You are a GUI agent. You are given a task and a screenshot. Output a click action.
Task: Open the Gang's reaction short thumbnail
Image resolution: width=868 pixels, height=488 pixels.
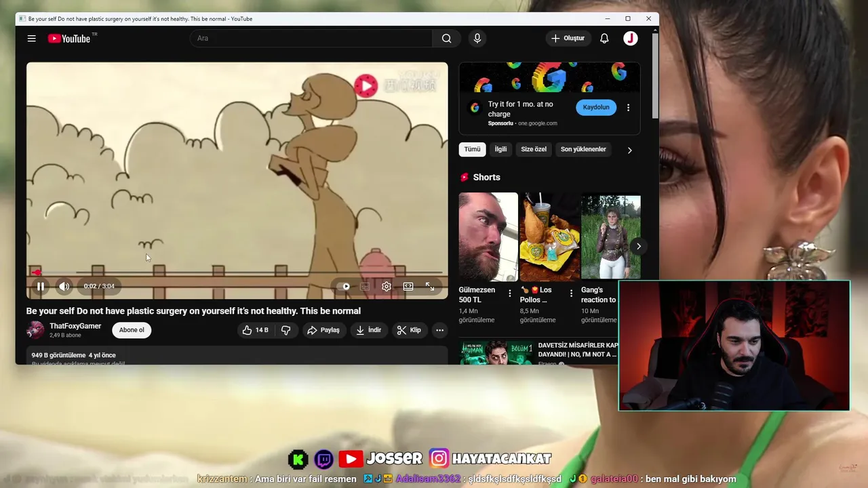610,237
